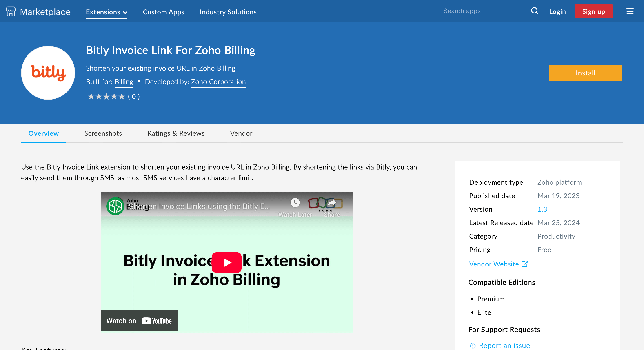Switch to the Screenshots tab
The image size is (644, 350).
pos(103,133)
